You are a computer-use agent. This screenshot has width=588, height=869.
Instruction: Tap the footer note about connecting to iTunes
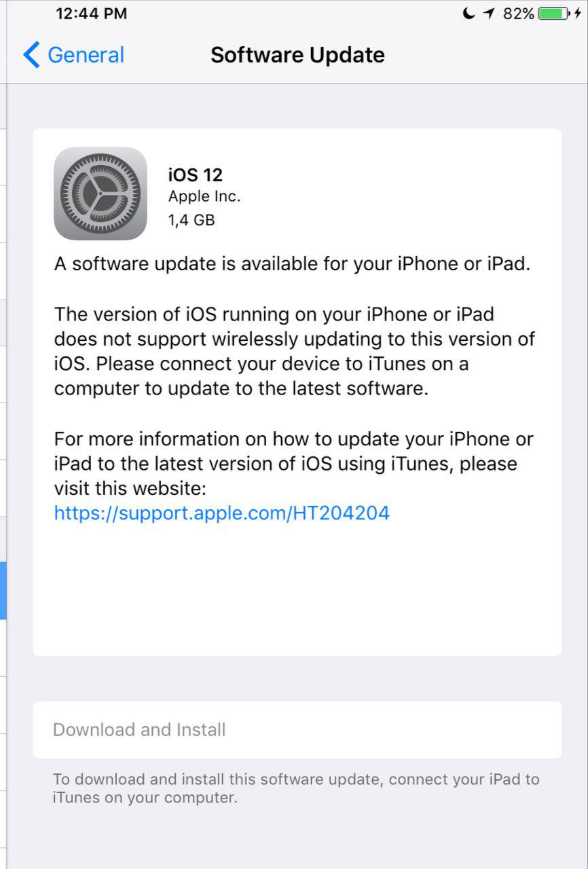tap(296, 788)
